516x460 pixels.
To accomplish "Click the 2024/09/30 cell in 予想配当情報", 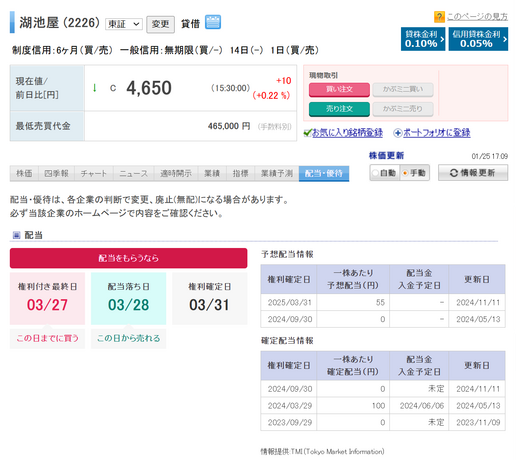I will coord(289,319).
